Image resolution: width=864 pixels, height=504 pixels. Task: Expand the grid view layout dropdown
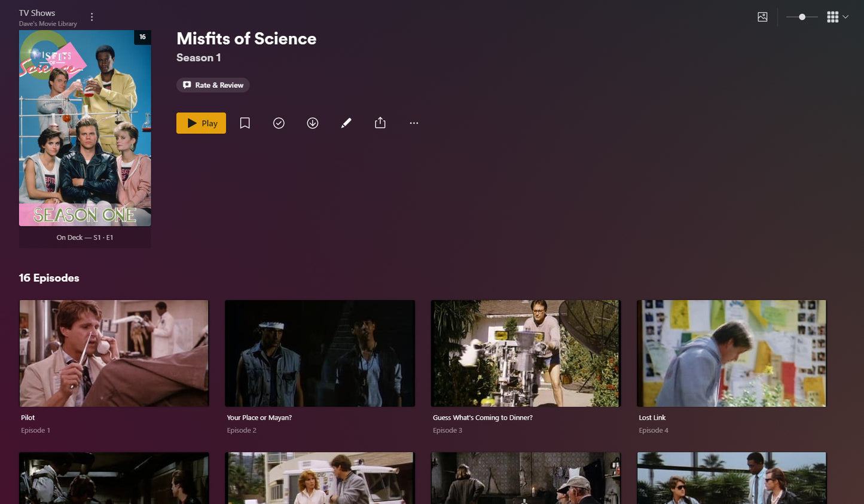coord(837,17)
